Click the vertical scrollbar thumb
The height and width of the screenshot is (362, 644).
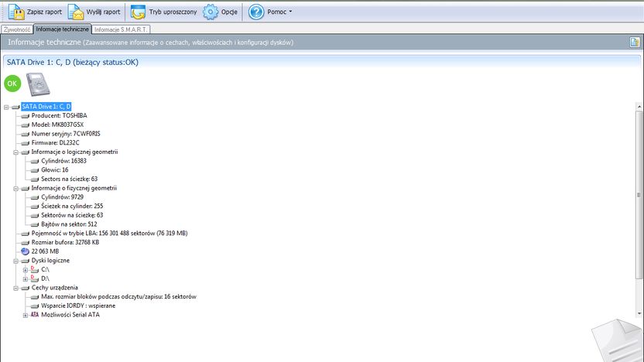(639, 195)
